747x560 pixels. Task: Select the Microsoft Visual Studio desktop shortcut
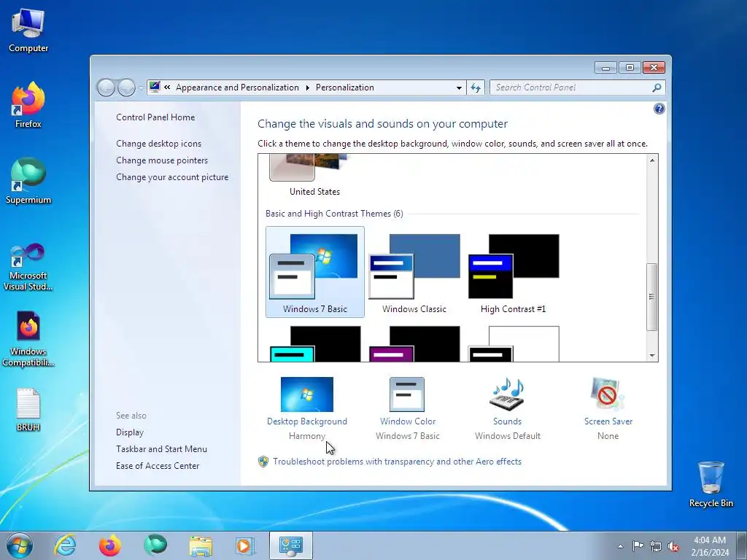28,267
